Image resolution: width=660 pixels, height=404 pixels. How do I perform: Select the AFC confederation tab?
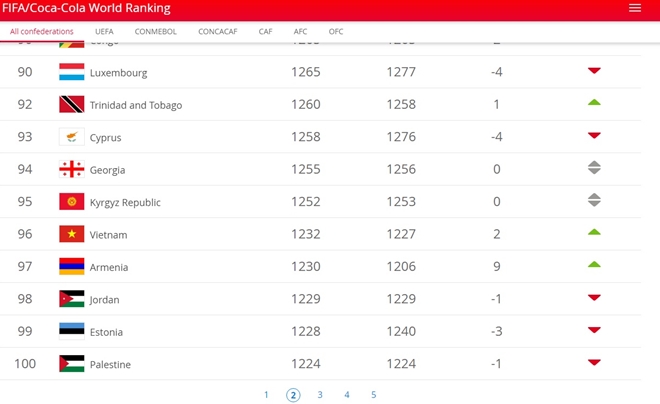pos(300,32)
